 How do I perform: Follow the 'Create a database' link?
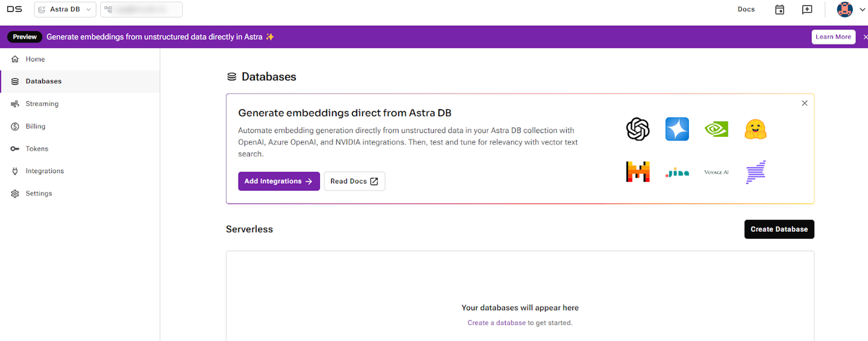point(496,322)
